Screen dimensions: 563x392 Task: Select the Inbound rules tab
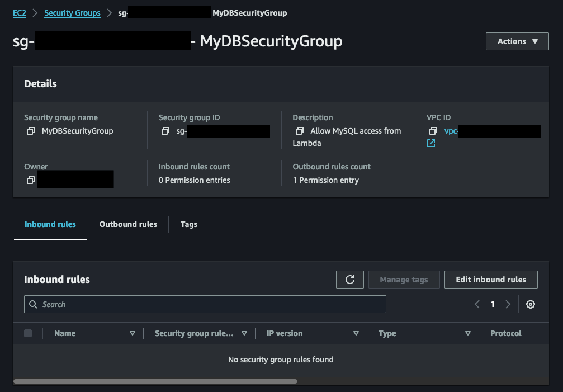point(50,224)
